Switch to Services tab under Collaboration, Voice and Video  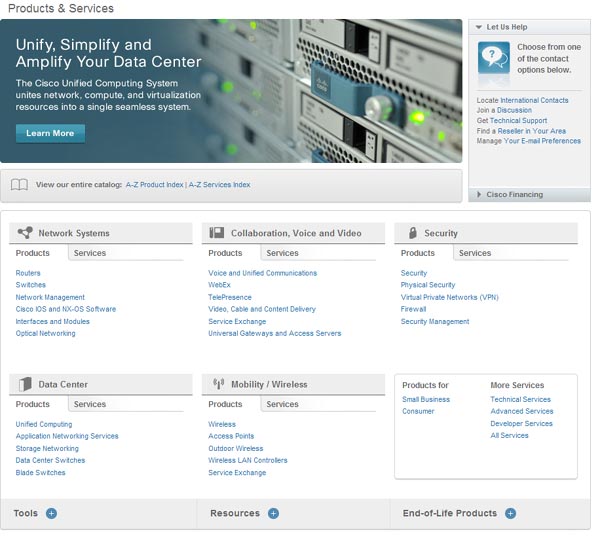point(282,253)
